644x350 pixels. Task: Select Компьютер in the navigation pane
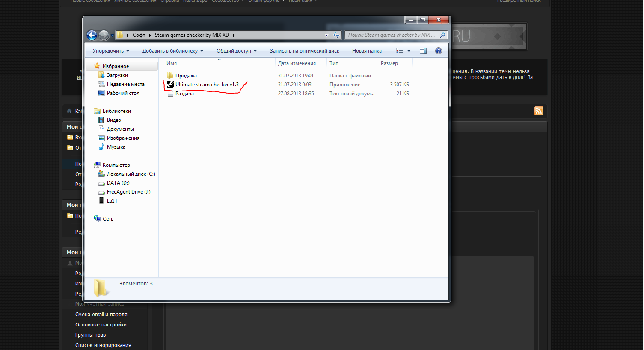coord(116,165)
